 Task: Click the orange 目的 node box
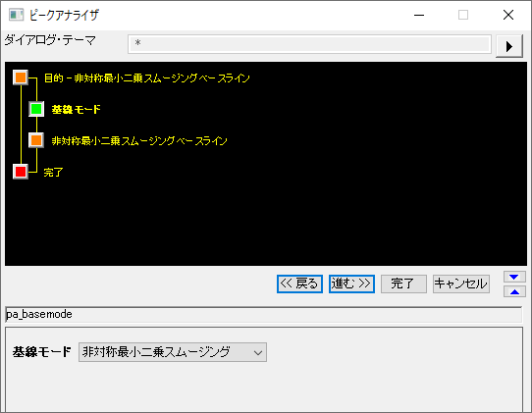pos(21,77)
